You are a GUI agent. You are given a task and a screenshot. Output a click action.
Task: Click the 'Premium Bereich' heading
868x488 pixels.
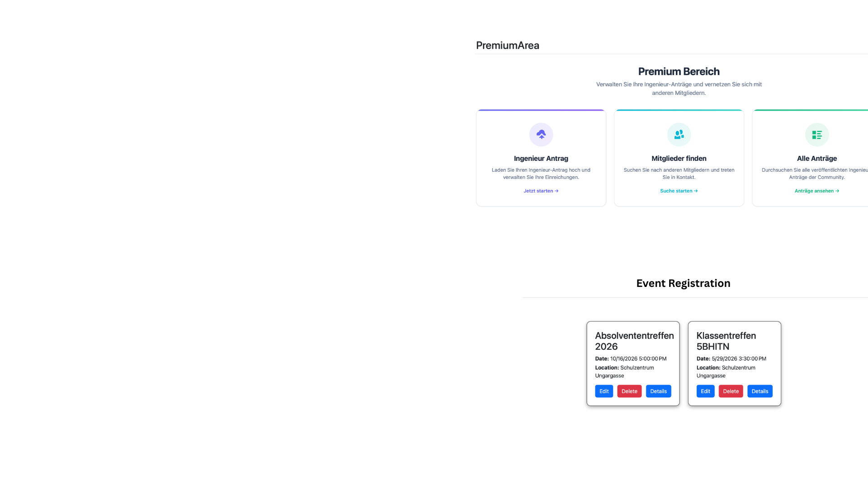tap(679, 71)
